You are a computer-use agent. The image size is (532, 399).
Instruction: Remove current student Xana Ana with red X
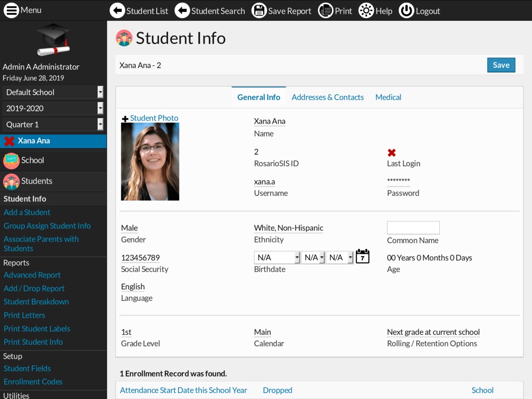click(x=9, y=141)
